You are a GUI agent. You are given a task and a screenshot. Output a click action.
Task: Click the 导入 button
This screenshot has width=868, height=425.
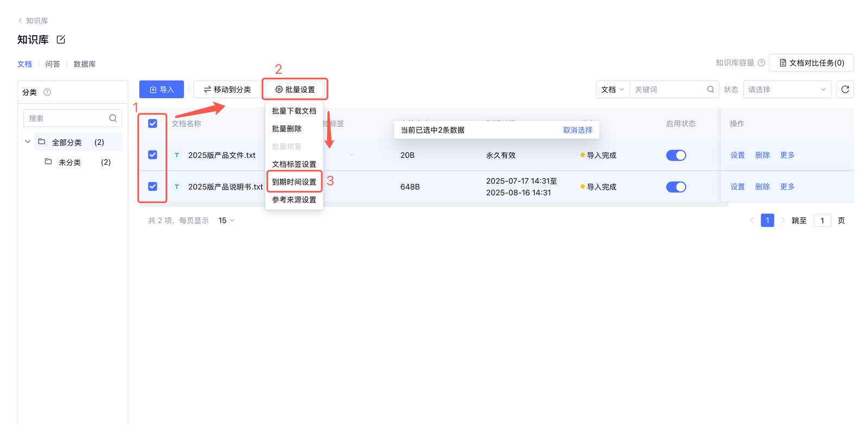tap(162, 89)
